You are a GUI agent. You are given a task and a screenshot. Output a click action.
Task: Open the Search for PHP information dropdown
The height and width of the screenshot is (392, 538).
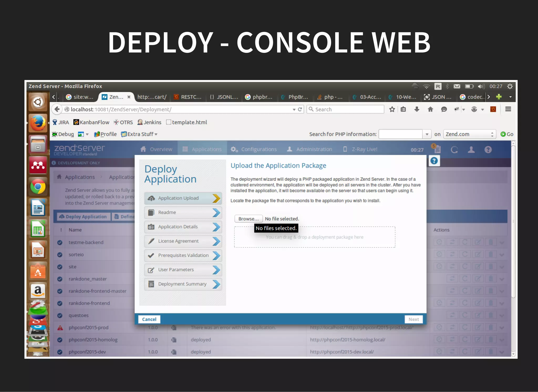427,134
